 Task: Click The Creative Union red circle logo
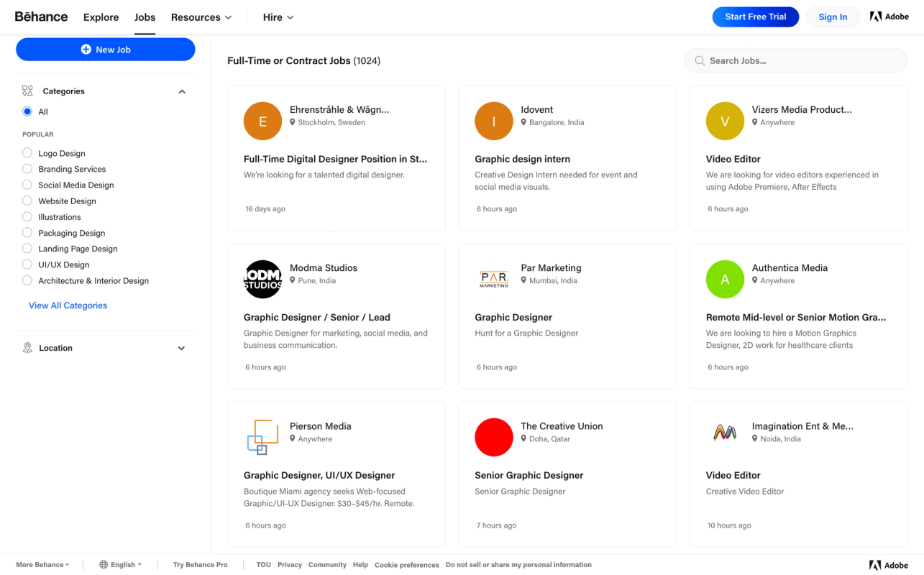point(494,437)
